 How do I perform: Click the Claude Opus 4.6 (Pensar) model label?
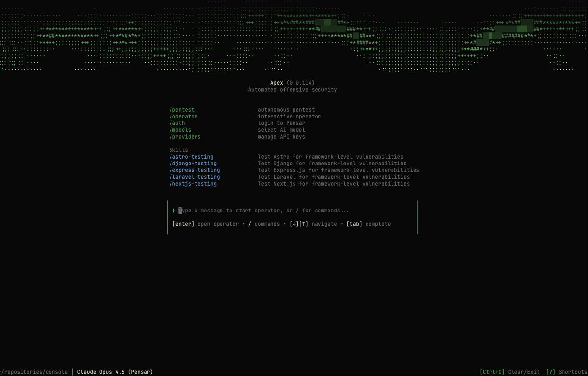[x=115, y=372]
